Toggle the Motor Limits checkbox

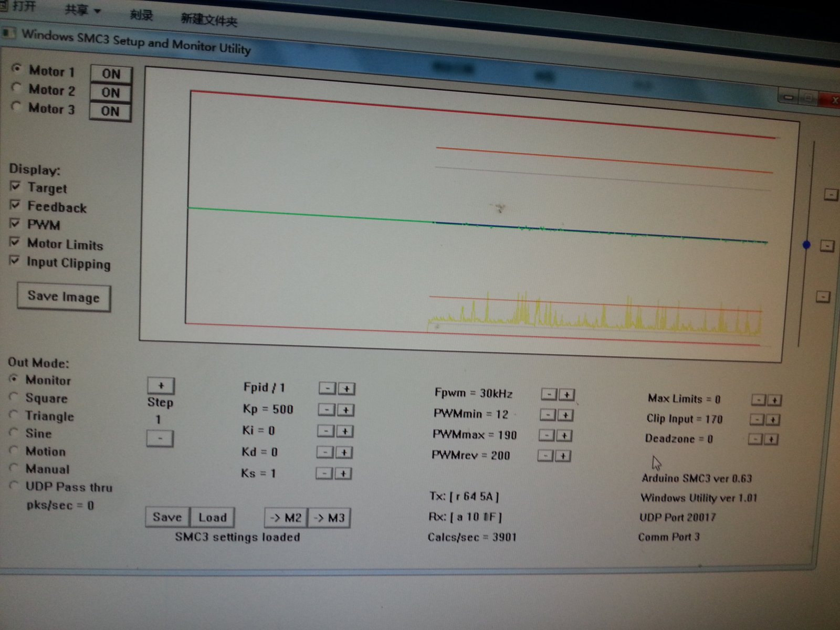tap(15, 242)
